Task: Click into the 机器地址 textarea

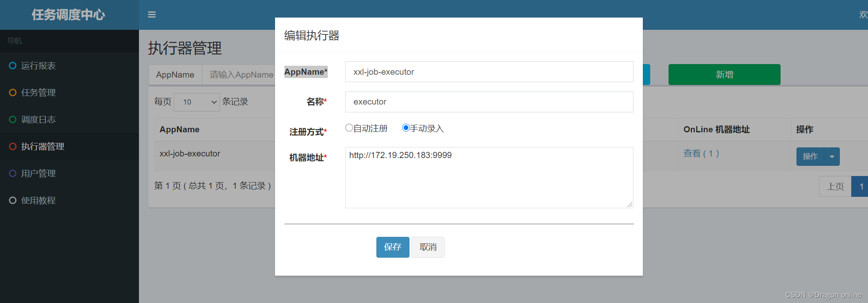Action: [x=489, y=178]
